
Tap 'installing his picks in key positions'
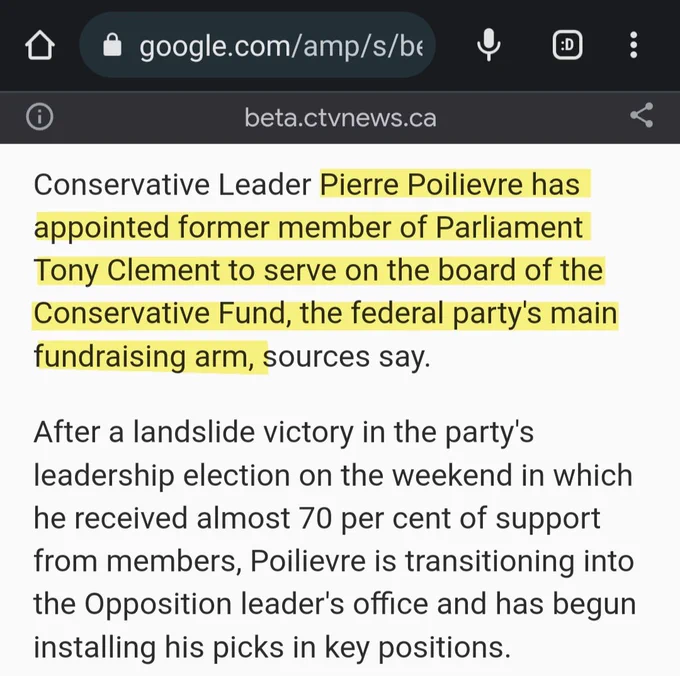(272, 648)
